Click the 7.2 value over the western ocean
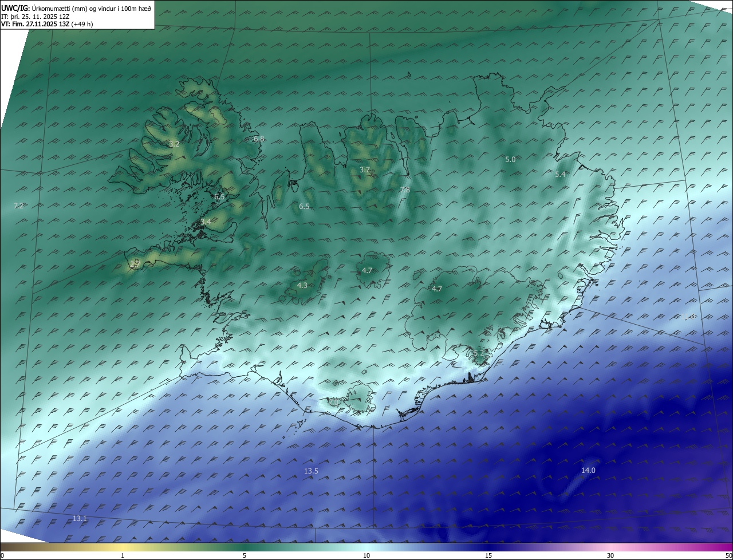 pyautogui.click(x=18, y=206)
